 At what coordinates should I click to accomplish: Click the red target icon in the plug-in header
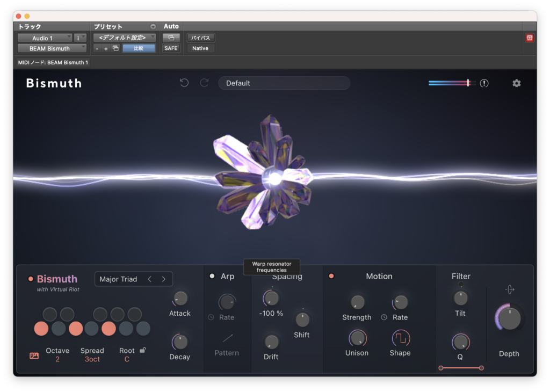tap(530, 38)
